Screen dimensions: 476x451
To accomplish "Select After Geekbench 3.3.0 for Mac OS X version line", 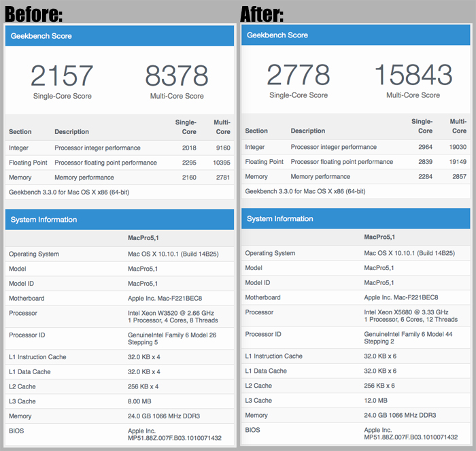I will tap(305, 191).
